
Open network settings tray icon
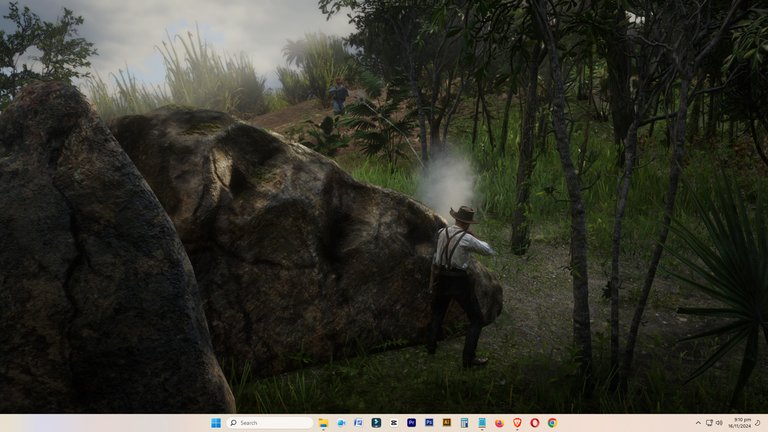709,423
